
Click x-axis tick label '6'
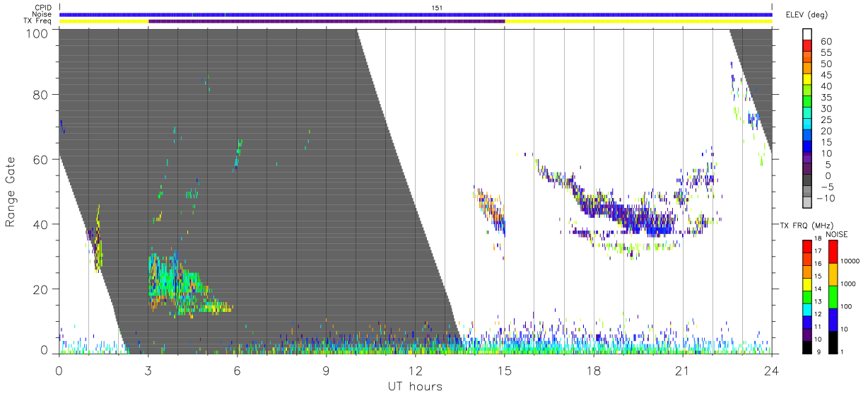click(x=237, y=370)
